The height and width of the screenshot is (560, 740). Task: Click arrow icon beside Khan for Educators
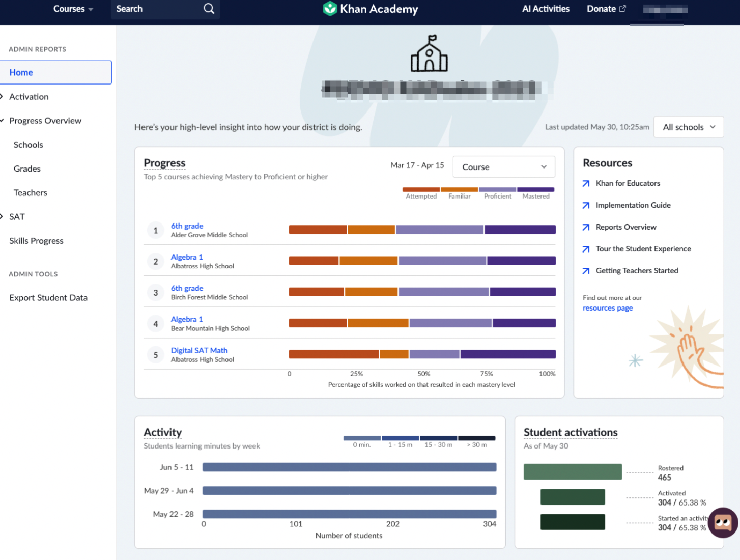pyautogui.click(x=586, y=183)
